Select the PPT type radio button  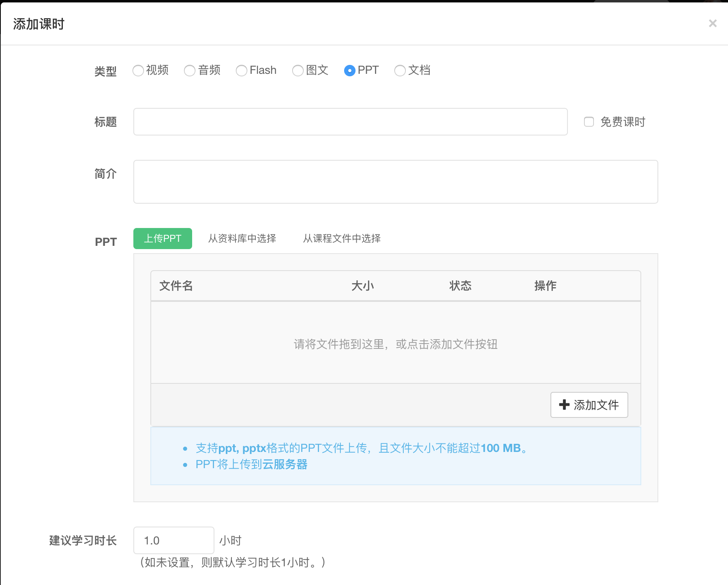[x=349, y=71]
